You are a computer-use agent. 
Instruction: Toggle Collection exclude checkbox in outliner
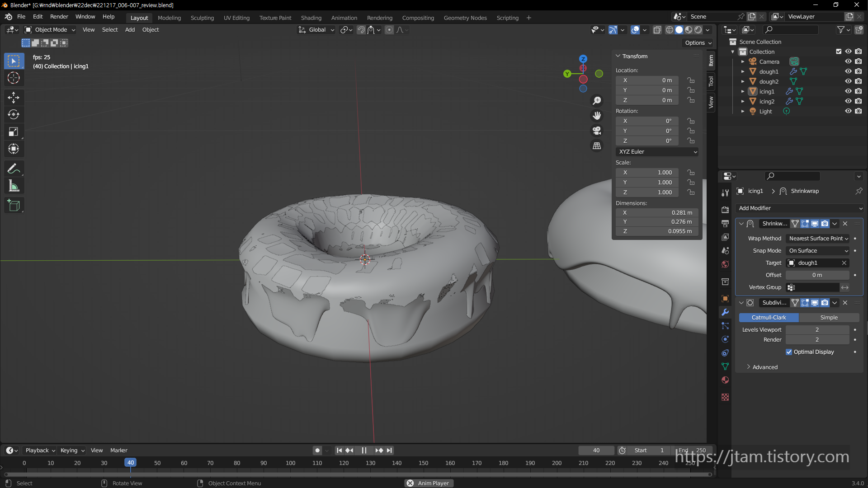(x=839, y=52)
